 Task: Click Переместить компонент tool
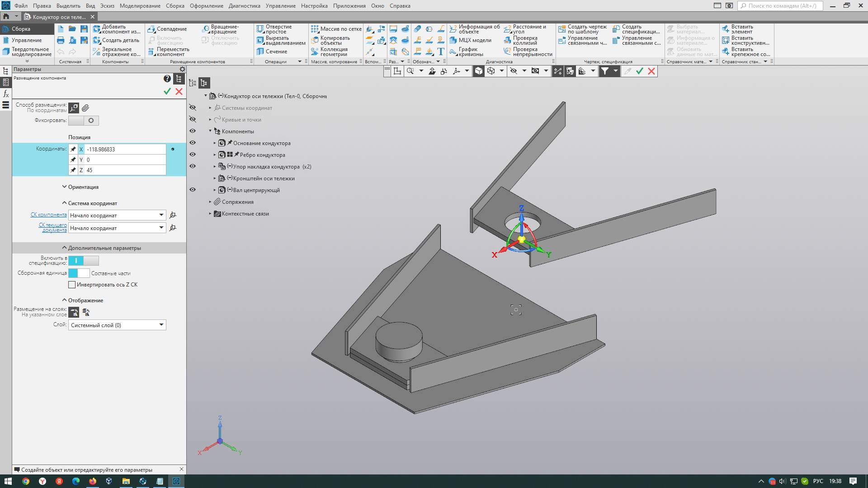tap(152, 52)
